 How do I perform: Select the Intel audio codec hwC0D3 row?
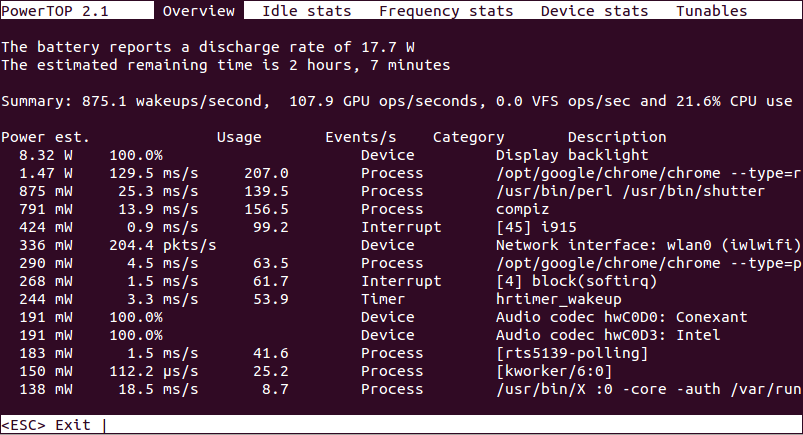point(402,335)
